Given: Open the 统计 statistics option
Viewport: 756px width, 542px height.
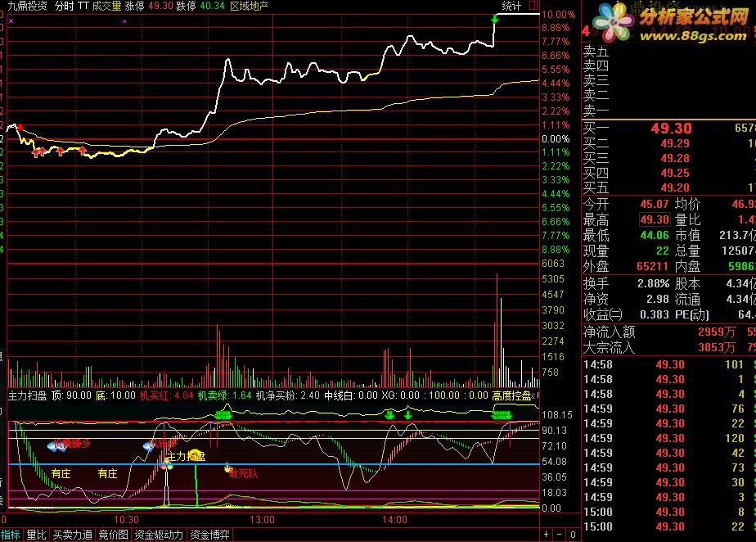Looking at the screenshot, I should [511, 6].
